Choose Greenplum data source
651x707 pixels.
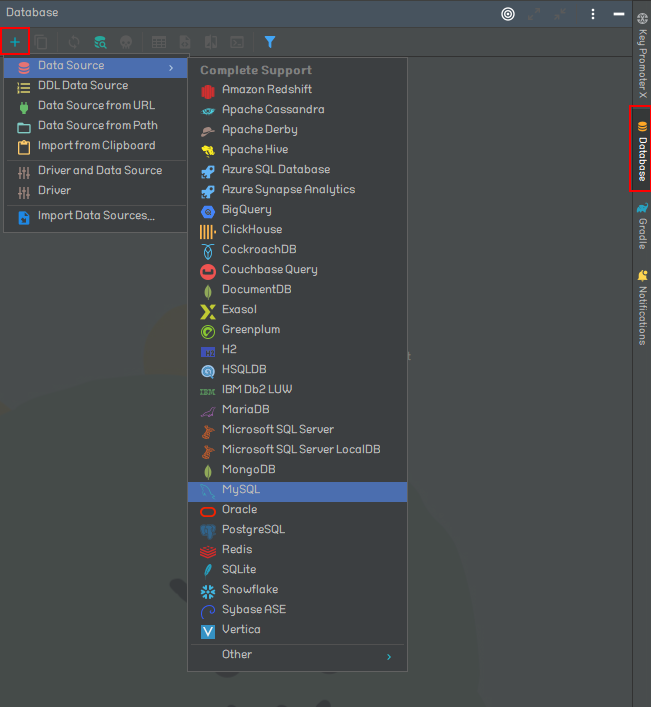pyautogui.click(x=298, y=330)
